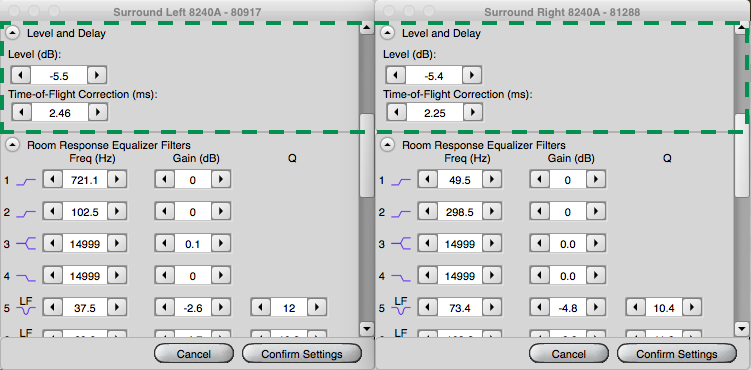Increase filter 5 frequency 73.4 in Surround Right
Viewport: 751px width, 370px height.
click(492, 308)
